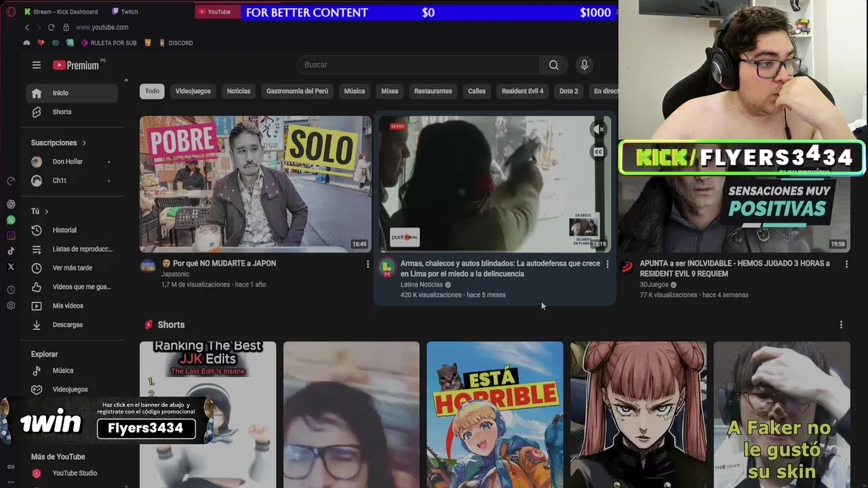The height and width of the screenshot is (488, 868).
Task: Open the DISCORD bookmark
Action: [x=176, y=43]
